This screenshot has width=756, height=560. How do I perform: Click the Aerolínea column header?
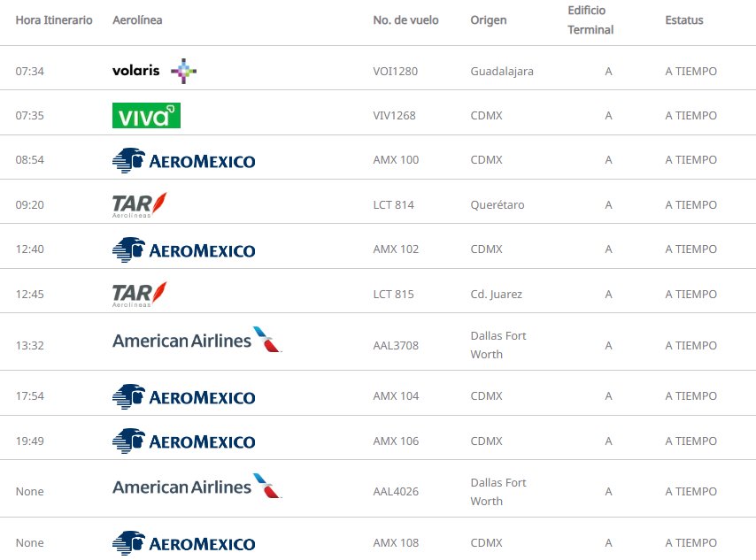point(137,20)
